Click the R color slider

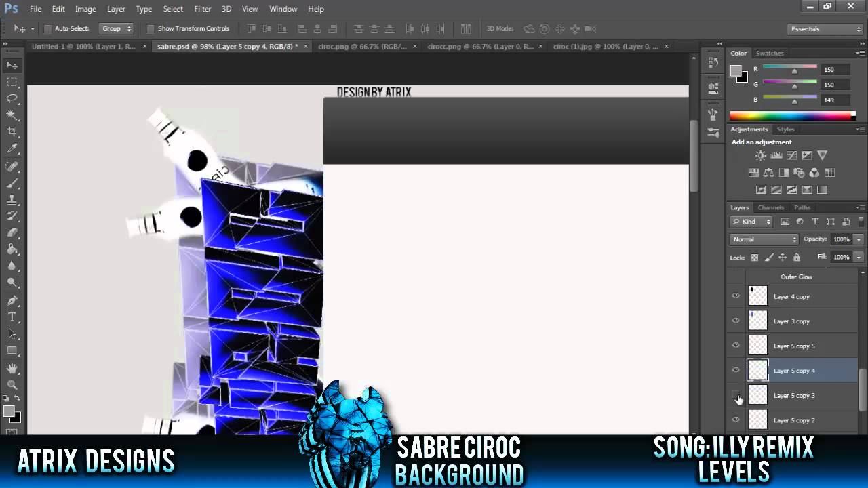(x=790, y=69)
